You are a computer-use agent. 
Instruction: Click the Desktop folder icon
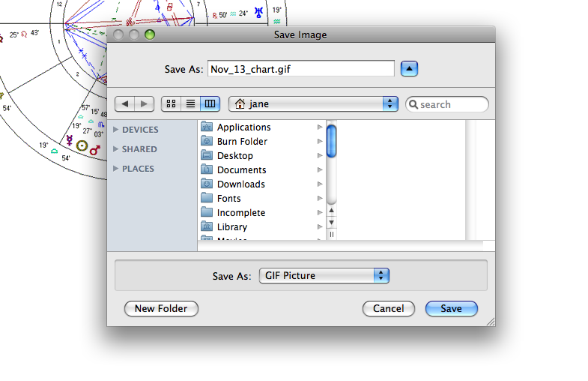coord(207,155)
